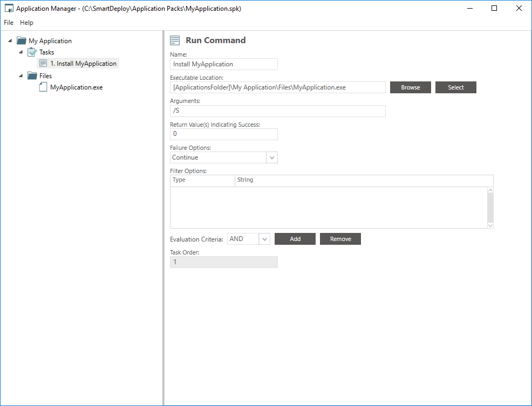Viewport: 532px width, 406px height.
Task: Open the File menu
Action: [9, 23]
